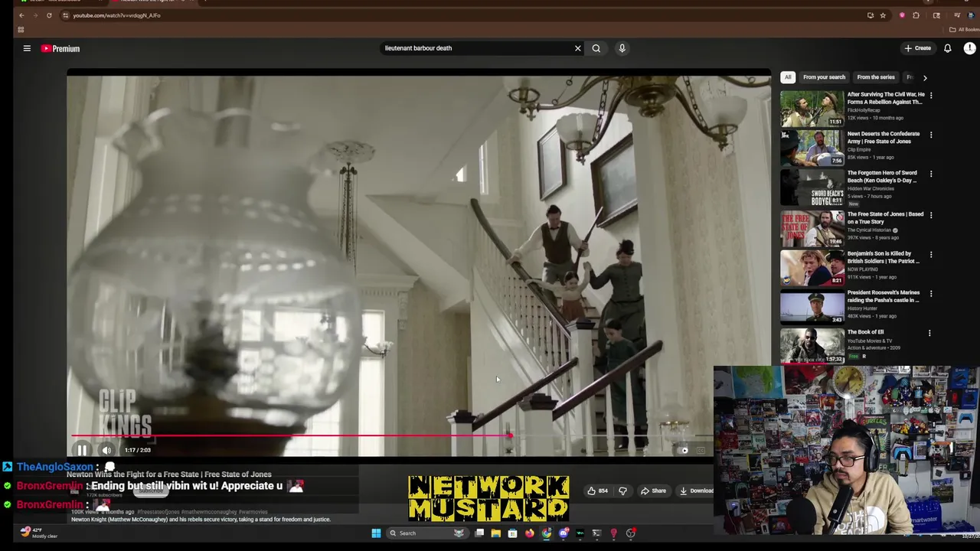Open options menu for Free State of Jones True Story
Image resolution: width=980 pixels, height=551 pixels.
(x=931, y=215)
